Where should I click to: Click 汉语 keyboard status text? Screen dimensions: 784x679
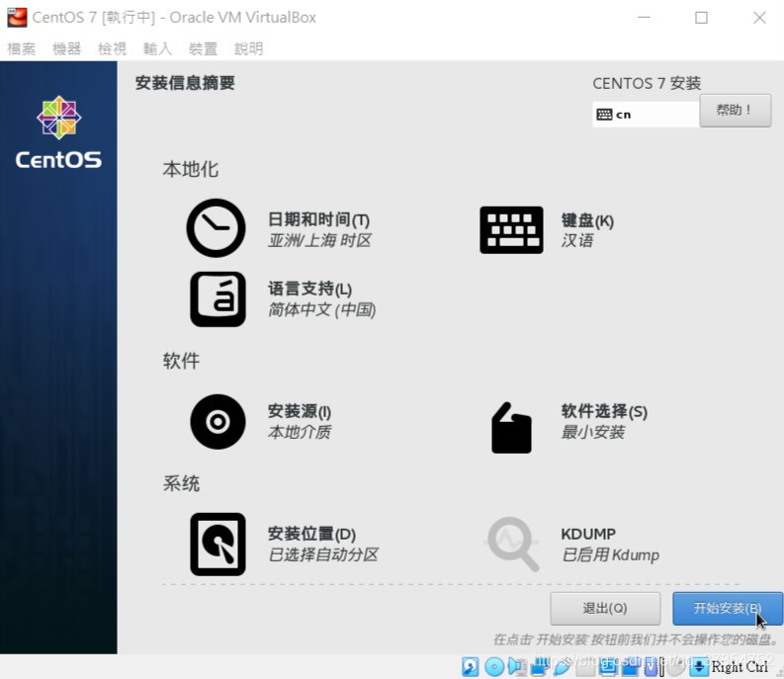[577, 240]
